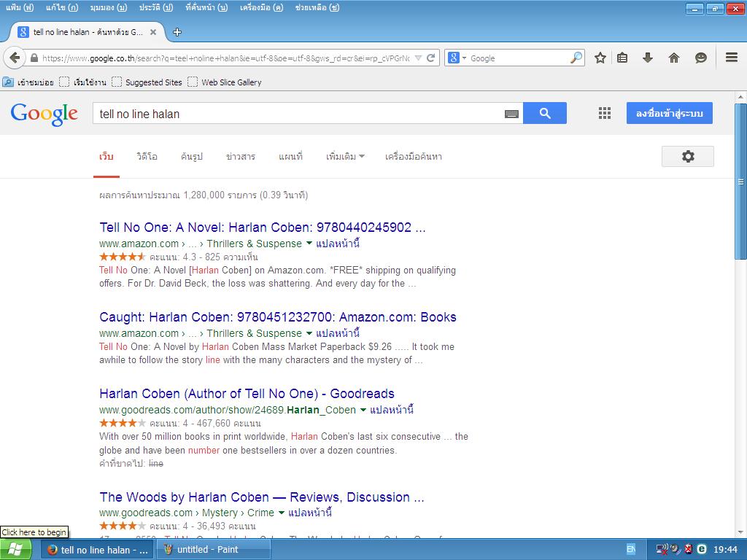The image size is (747, 560).
Task: Open new tab with plus icon
Action: pyautogui.click(x=177, y=32)
